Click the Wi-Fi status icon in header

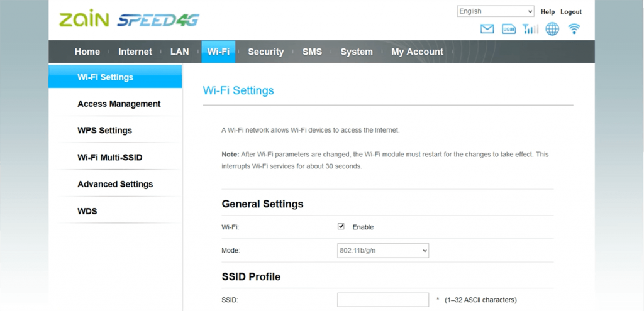(574, 29)
